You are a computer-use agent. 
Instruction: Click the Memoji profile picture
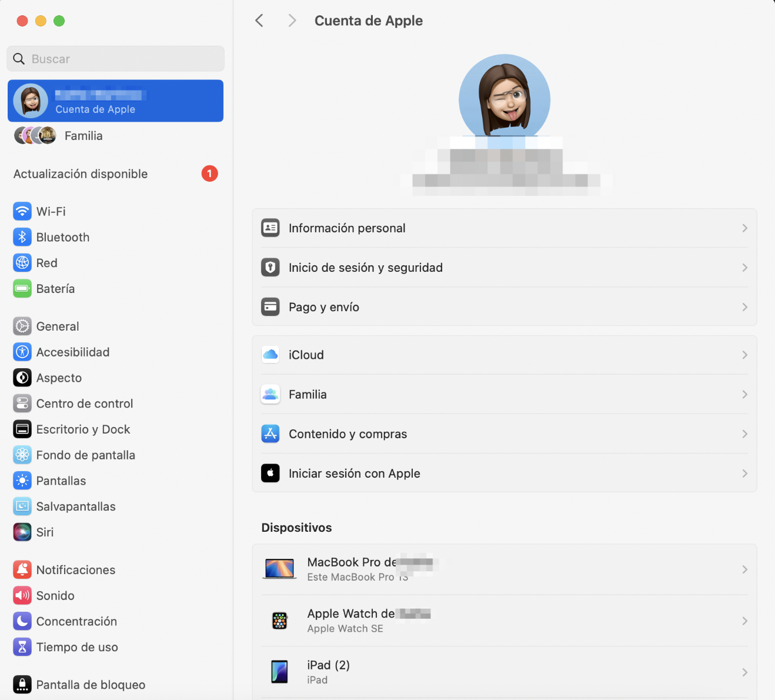coord(505,99)
